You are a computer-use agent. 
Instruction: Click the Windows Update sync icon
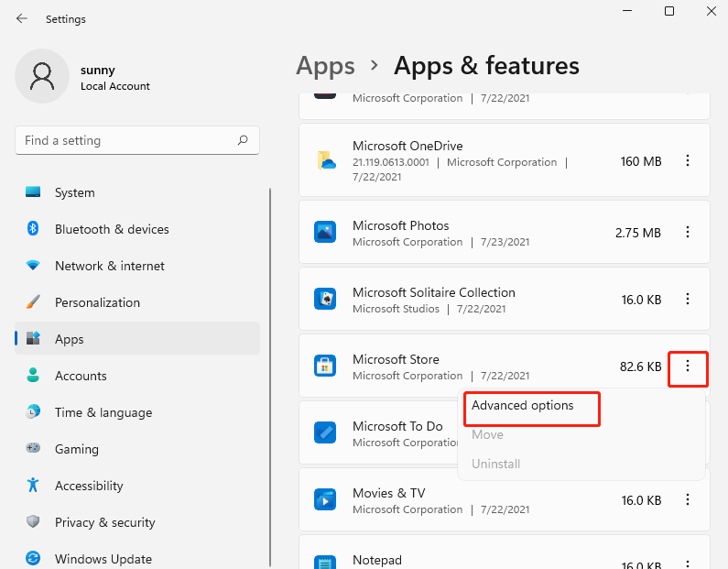click(x=33, y=558)
